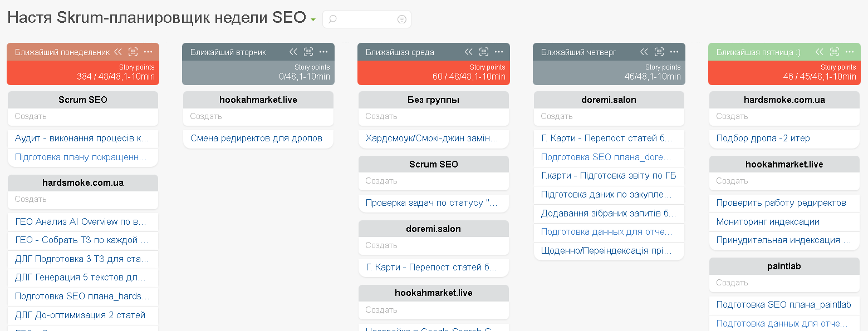Open task Г.карти - Підготовка звіту по ГБ
The width and height of the screenshot is (868, 331).
[609, 175]
